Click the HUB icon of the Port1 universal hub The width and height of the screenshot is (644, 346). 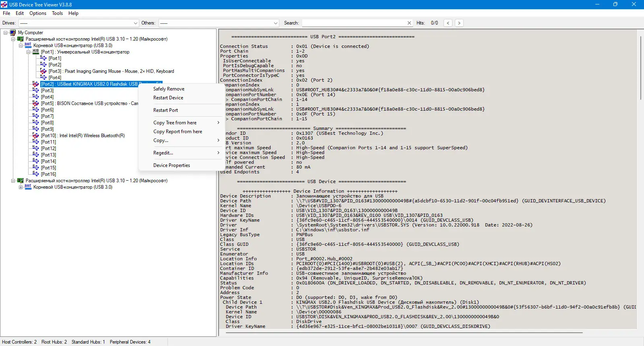click(x=36, y=52)
